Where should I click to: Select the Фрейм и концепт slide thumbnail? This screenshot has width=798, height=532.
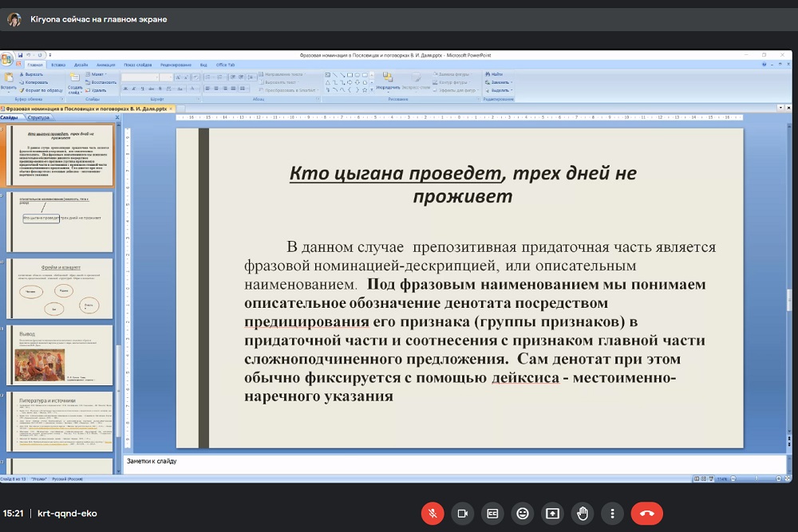point(61,287)
